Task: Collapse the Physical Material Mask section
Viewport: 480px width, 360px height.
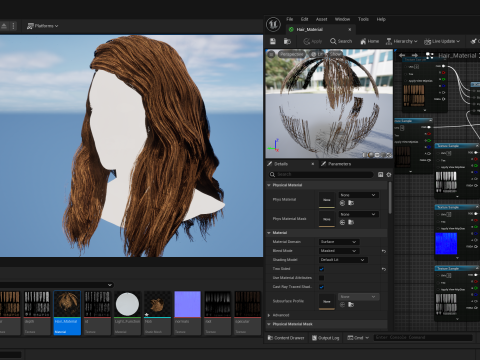Action: pos(269,324)
